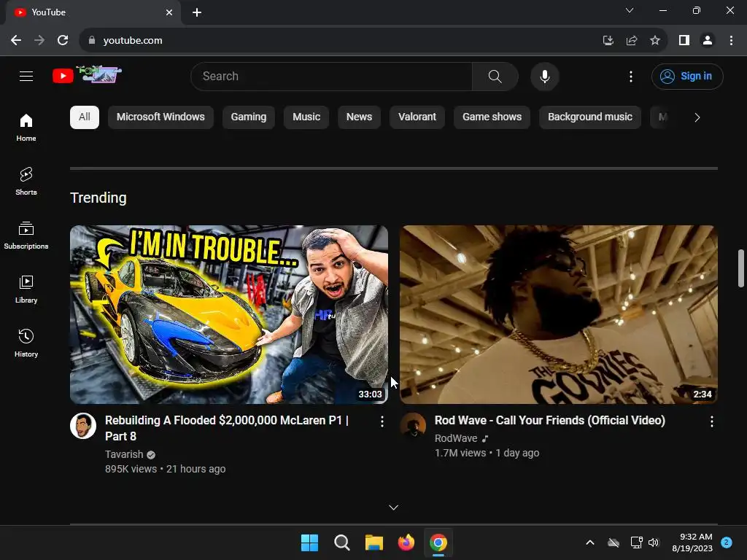Click the YouTube search field

pos(332,76)
